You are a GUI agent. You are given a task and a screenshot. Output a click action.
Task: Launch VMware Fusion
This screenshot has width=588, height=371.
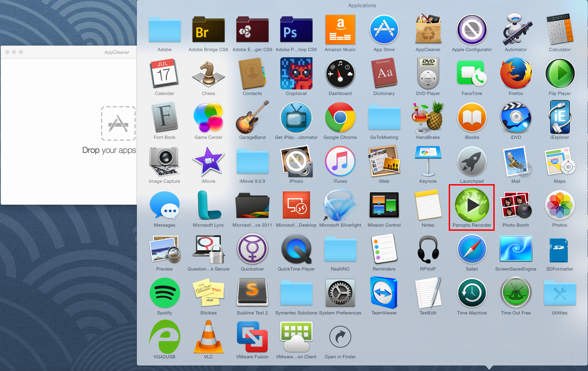tap(252, 337)
